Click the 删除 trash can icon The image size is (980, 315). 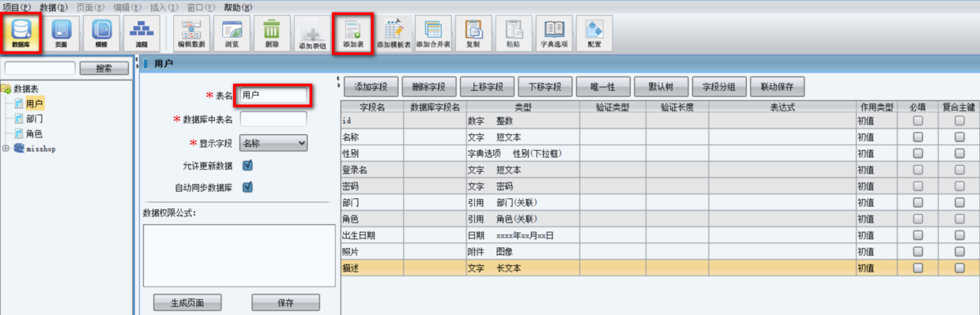272,33
